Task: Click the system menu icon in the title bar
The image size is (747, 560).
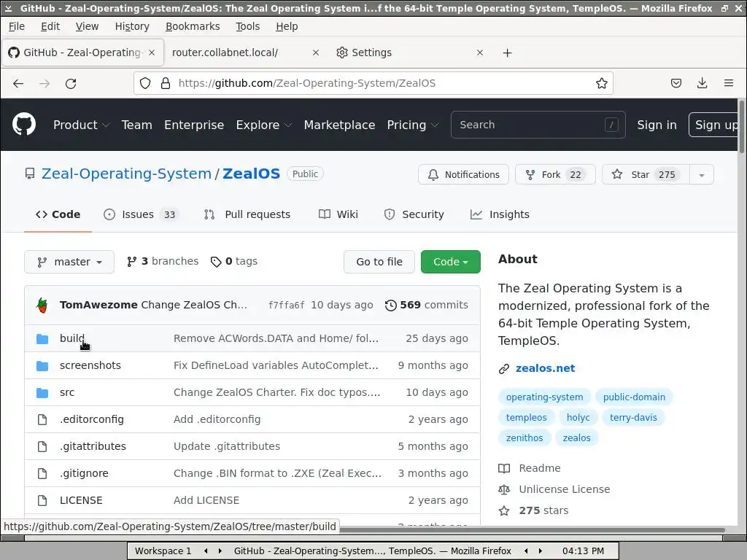Action: 8,8
